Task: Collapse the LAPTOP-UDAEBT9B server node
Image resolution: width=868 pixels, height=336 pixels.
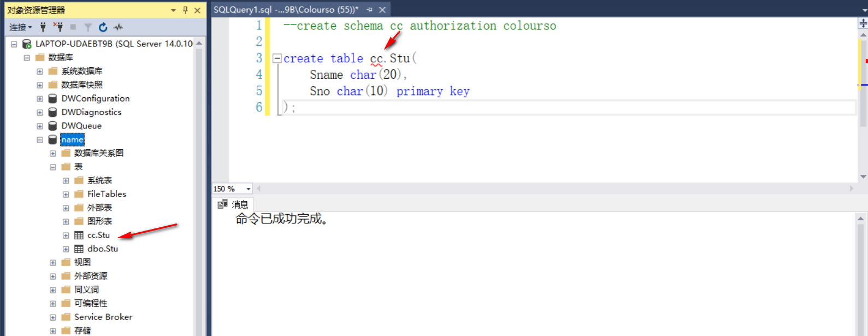Action: [14, 44]
